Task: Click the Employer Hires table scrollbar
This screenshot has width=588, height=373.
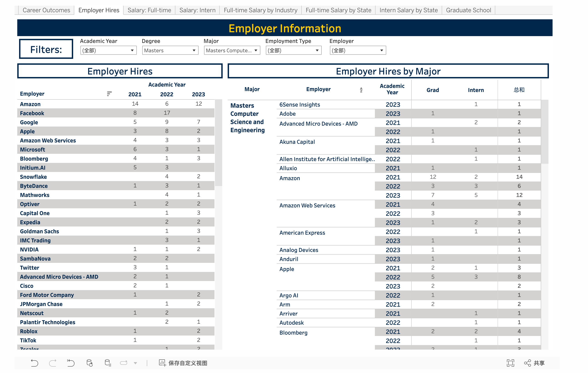Action: (x=219, y=143)
